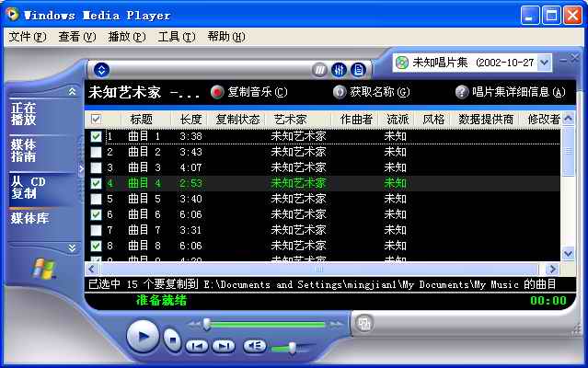Click the blue playlist document icon
Viewport: 588px width, 368px height.
pos(359,70)
